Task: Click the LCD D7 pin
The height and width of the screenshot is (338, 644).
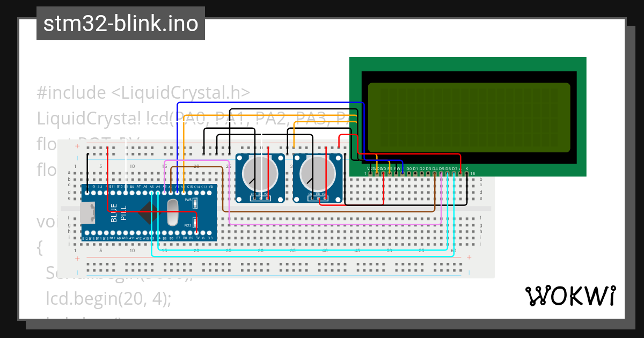Action: pos(454,173)
